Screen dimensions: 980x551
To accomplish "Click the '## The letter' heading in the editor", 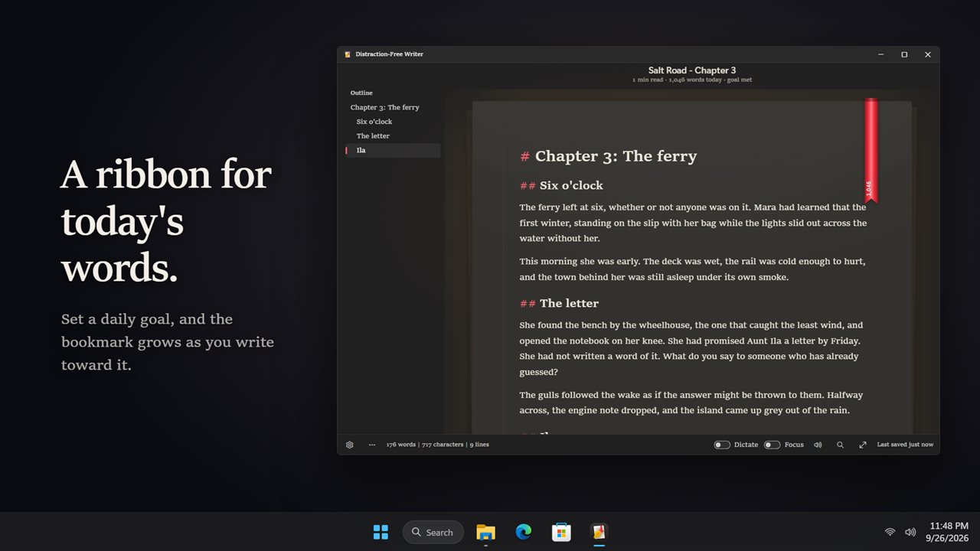I will (559, 304).
